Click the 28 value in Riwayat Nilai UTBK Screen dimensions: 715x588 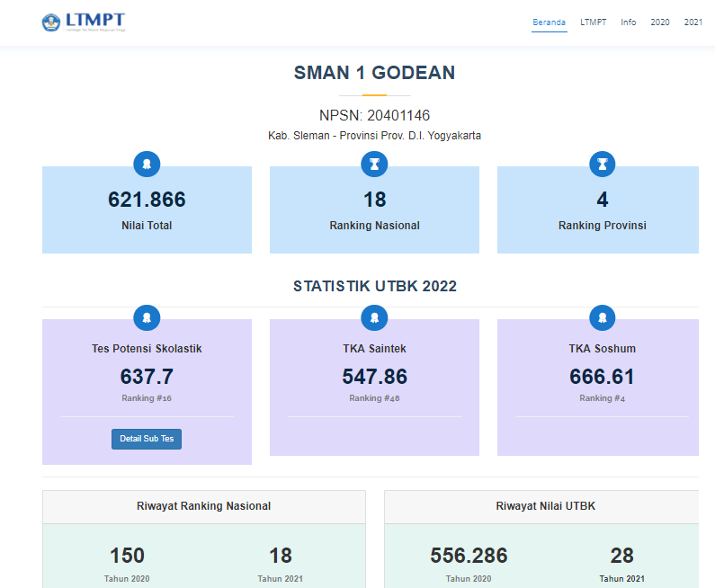click(x=622, y=556)
